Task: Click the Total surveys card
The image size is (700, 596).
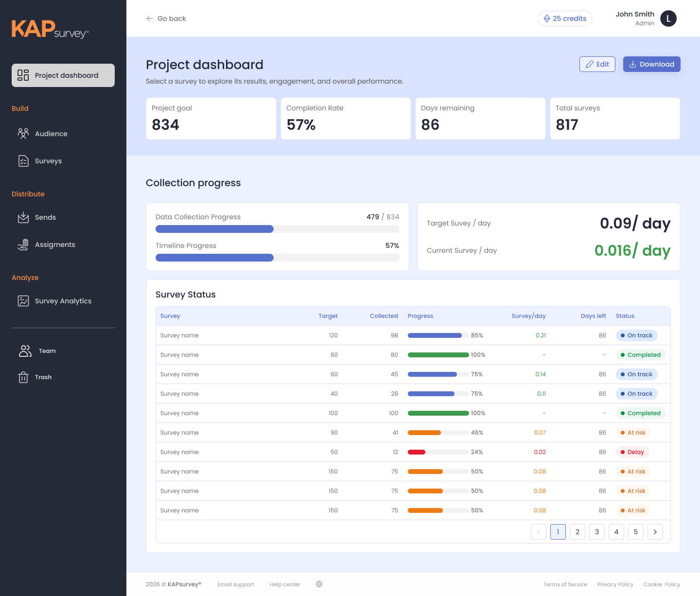Action: (615, 119)
